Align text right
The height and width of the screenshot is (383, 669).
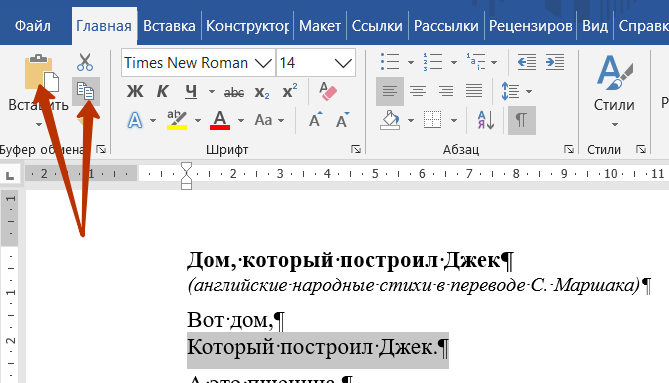pos(446,91)
